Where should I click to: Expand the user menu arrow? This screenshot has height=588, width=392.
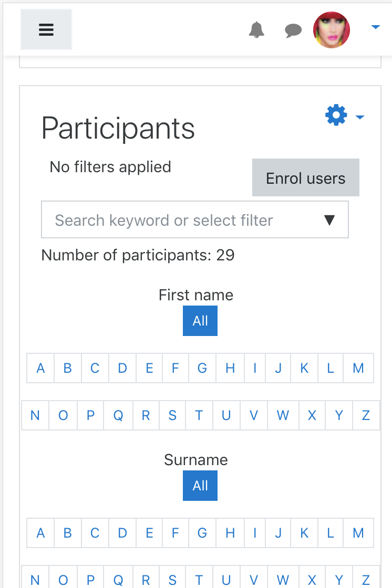(376, 27)
